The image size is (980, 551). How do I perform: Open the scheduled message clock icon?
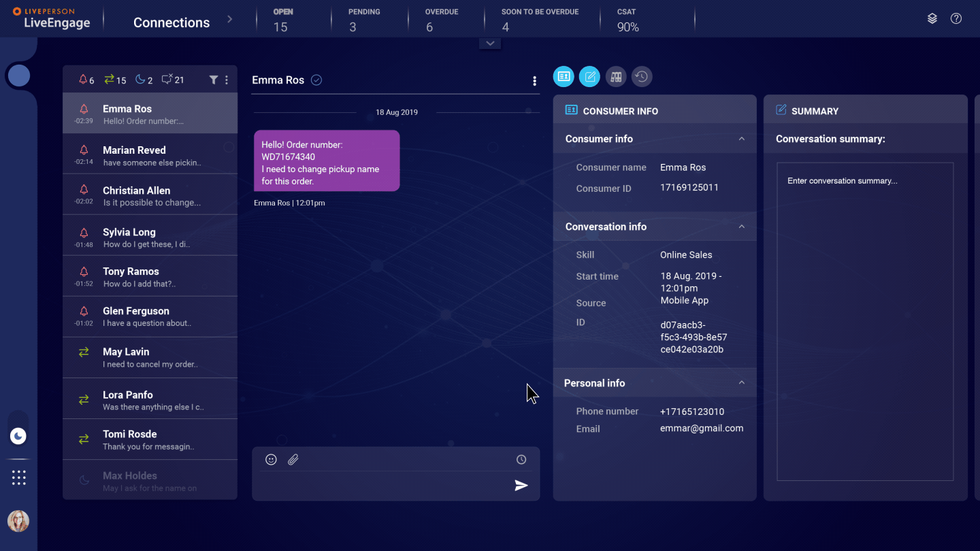pyautogui.click(x=521, y=459)
